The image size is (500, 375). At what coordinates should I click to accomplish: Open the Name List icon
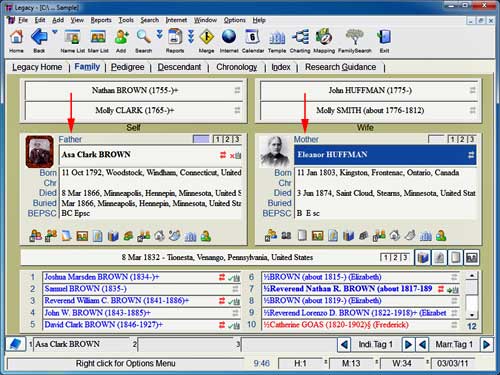tap(72, 37)
